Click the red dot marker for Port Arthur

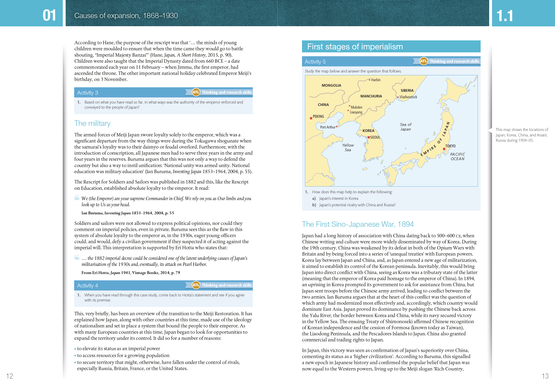337,126
